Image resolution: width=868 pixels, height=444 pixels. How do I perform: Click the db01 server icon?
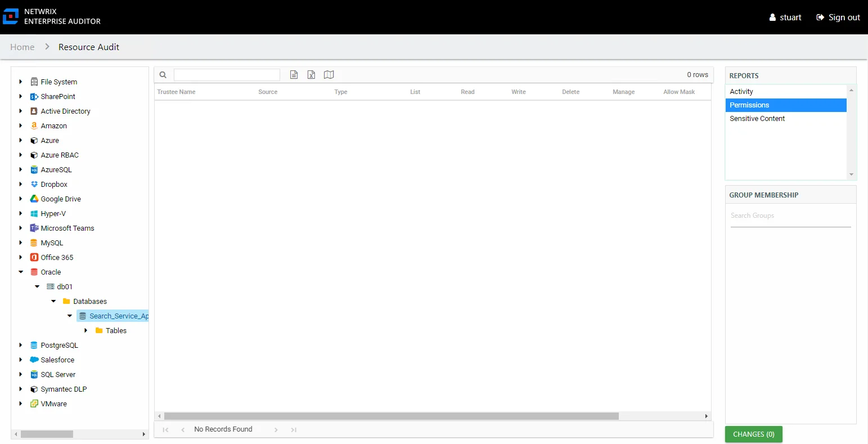pos(51,286)
